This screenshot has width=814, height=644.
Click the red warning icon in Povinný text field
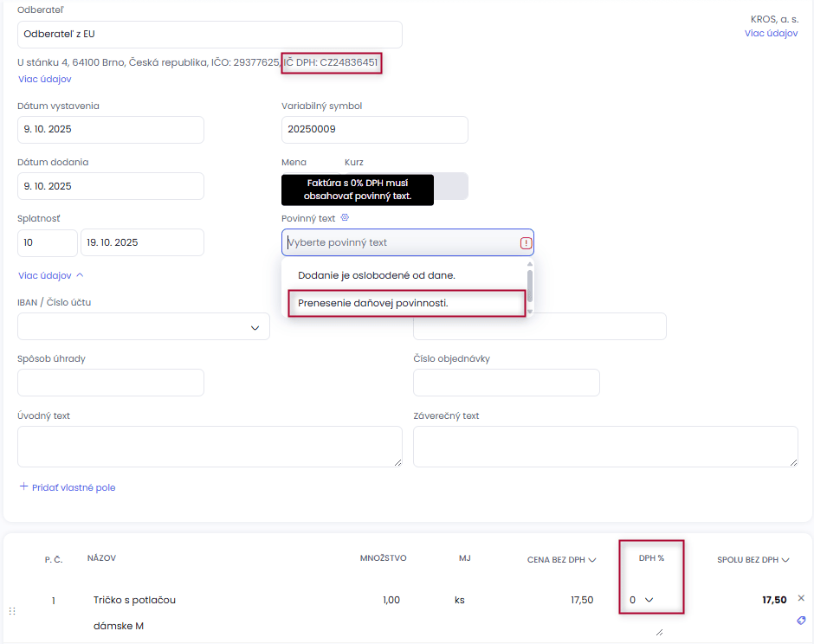click(x=526, y=243)
